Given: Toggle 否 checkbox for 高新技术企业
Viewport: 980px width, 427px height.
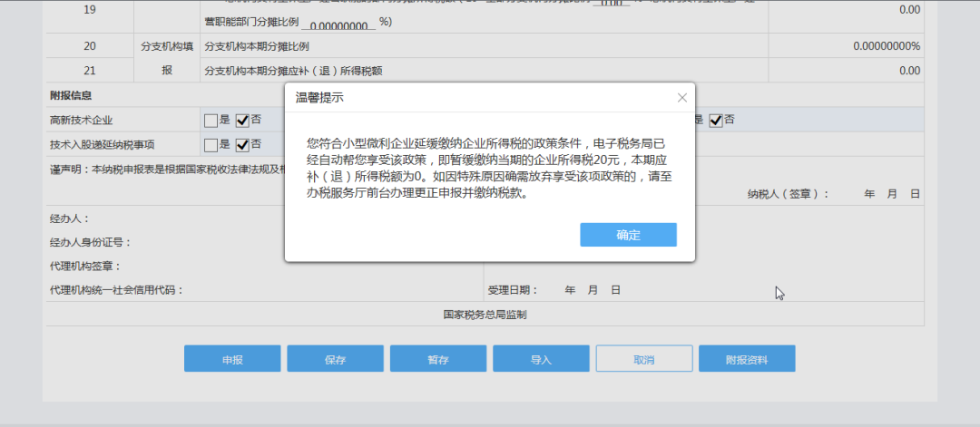Looking at the screenshot, I should pos(242,120).
